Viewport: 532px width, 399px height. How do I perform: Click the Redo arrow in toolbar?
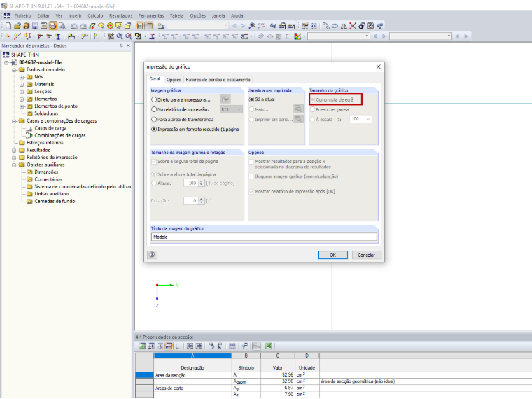tap(83, 26)
